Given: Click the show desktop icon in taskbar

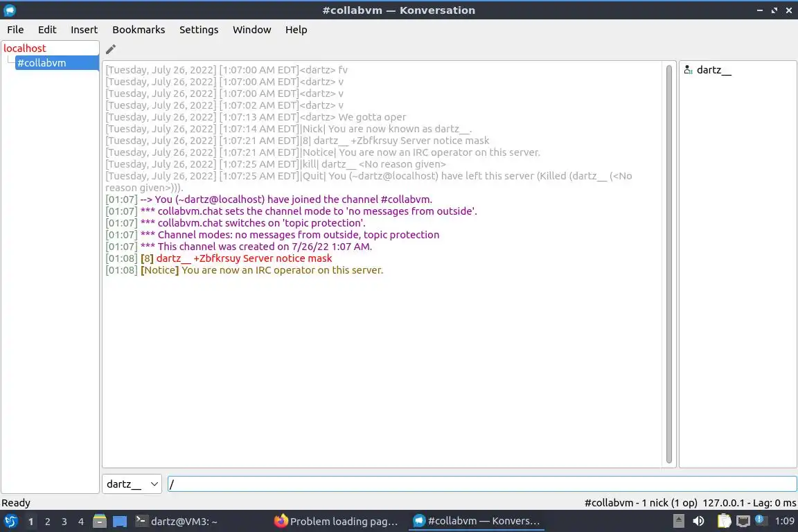Looking at the screenshot, I should (120, 522).
